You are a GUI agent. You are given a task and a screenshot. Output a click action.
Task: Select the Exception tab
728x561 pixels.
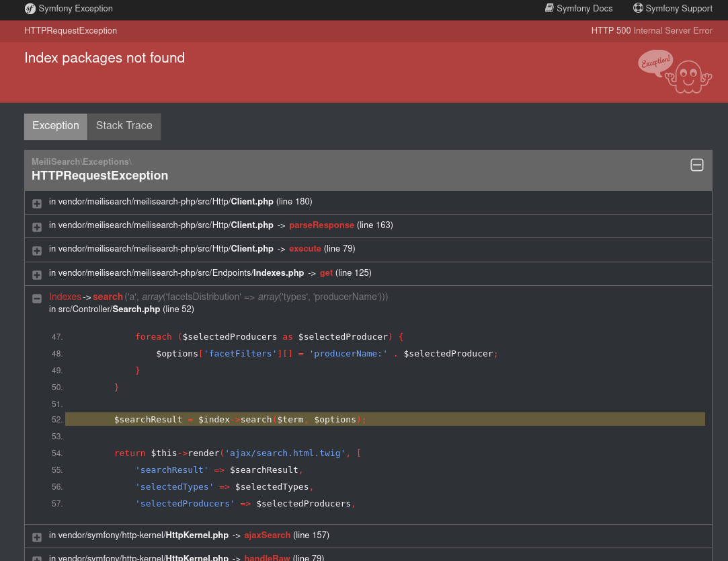click(56, 126)
